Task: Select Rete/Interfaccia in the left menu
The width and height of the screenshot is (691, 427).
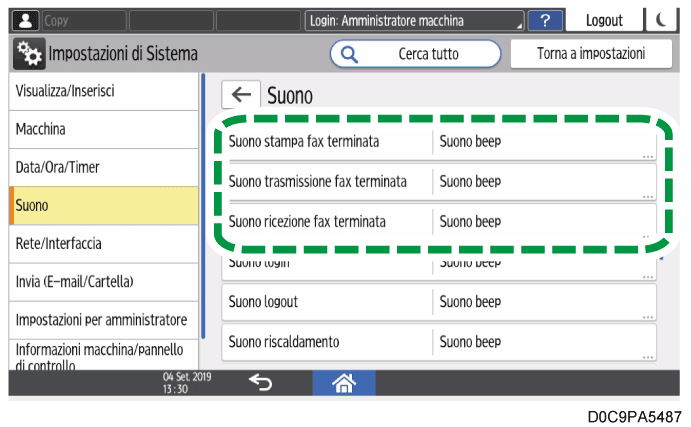Action: 104,244
